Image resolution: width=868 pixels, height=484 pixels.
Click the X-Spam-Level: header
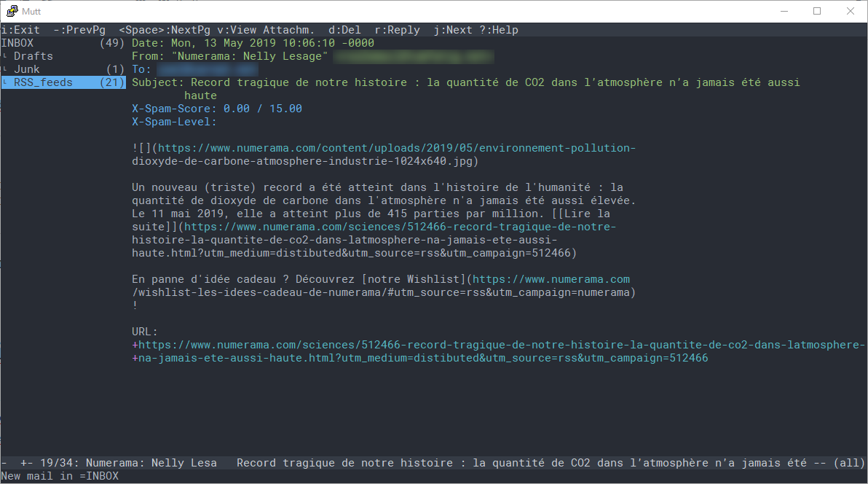click(174, 122)
